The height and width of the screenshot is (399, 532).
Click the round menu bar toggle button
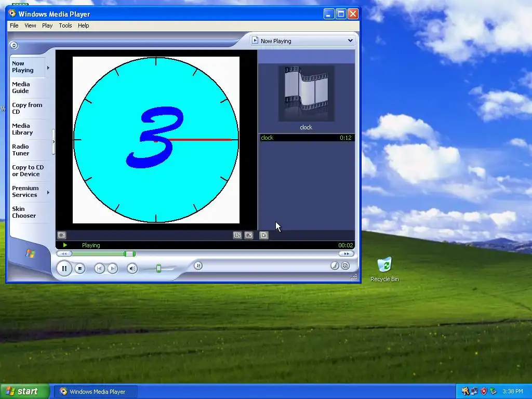coord(14,45)
